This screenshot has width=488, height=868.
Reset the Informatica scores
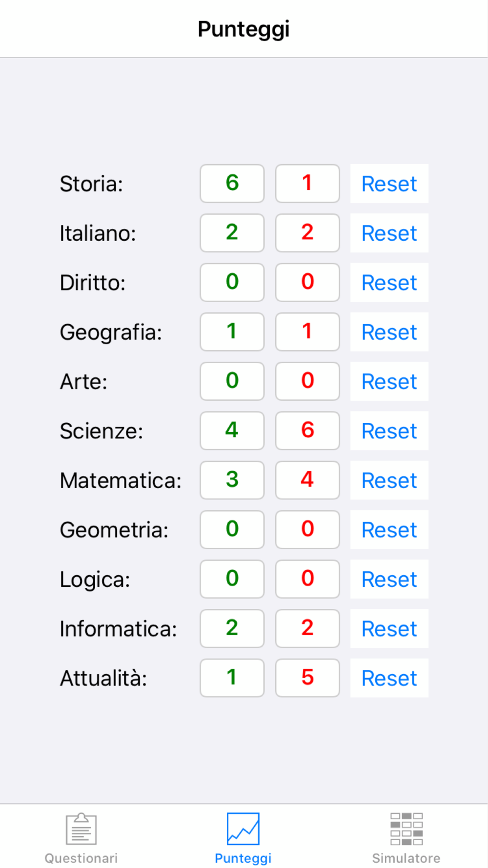click(x=389, y=628)
